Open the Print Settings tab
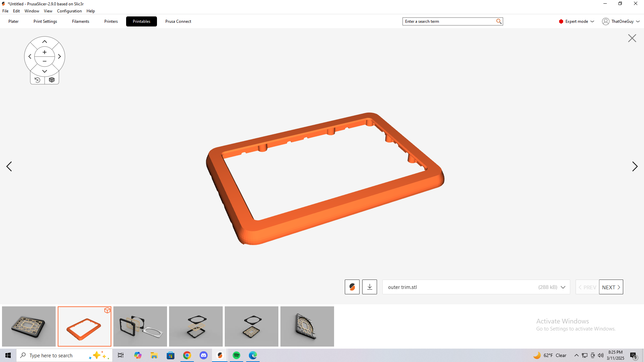The image size is (644, 362). tap(45, 21)
